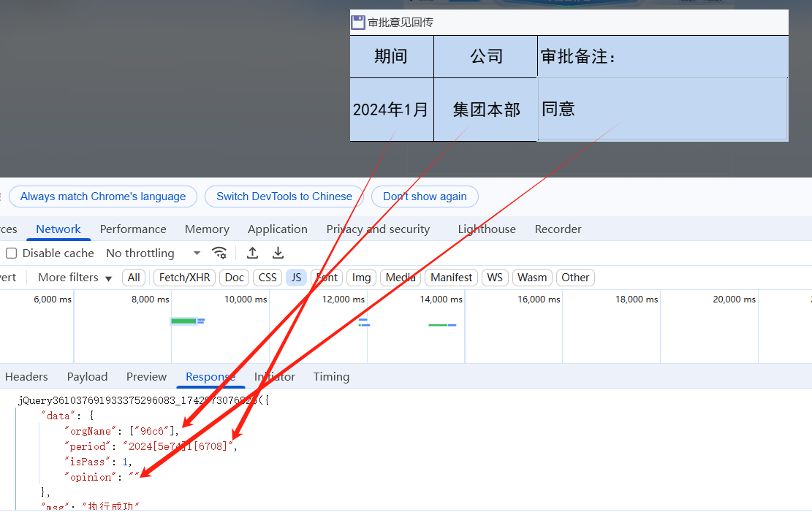
Task: Open the Preview request tab
Action: tap(147, 376)
